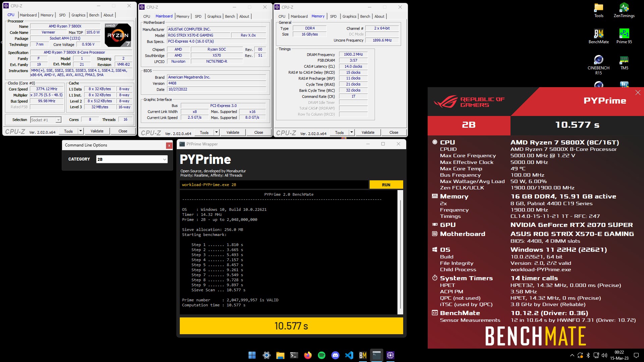Click the BenchMate BM taskbar icon
Viewport: 644px width, 362px height.
pyautogui.click(x=363, y=355)
